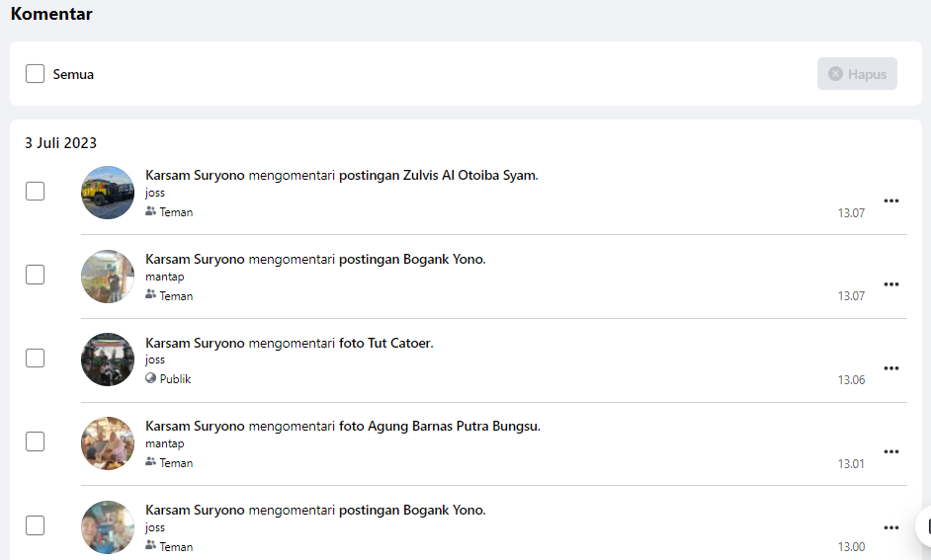
Task: Open the yellow truck profile thumbnail
Action: point(108,193)
